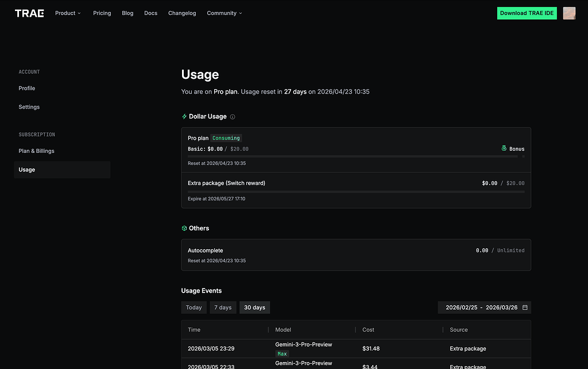Click the Consuming status badge

[x=226, y=138]
